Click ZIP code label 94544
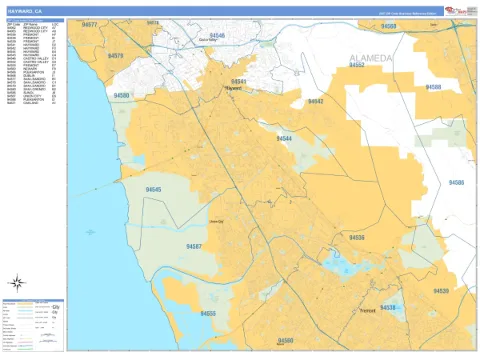The height and width of the screenshot is (360, 480). (x=284, y=138)
